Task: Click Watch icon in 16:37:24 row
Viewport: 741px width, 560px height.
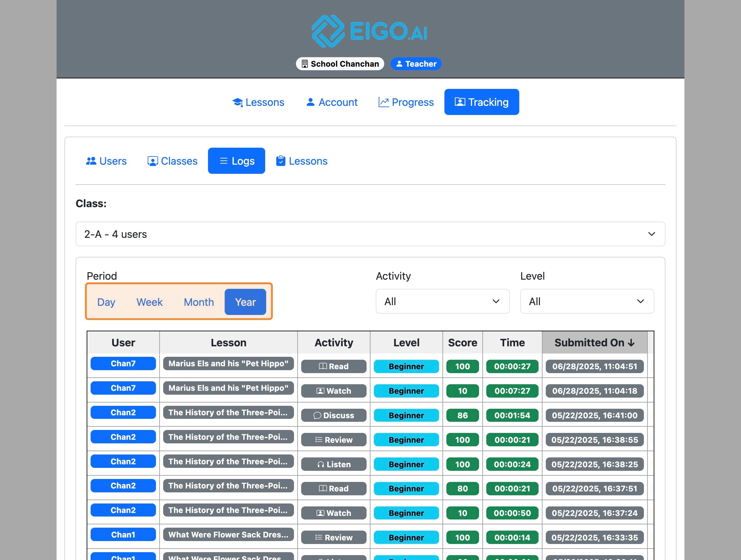Action: coord(320,513)
